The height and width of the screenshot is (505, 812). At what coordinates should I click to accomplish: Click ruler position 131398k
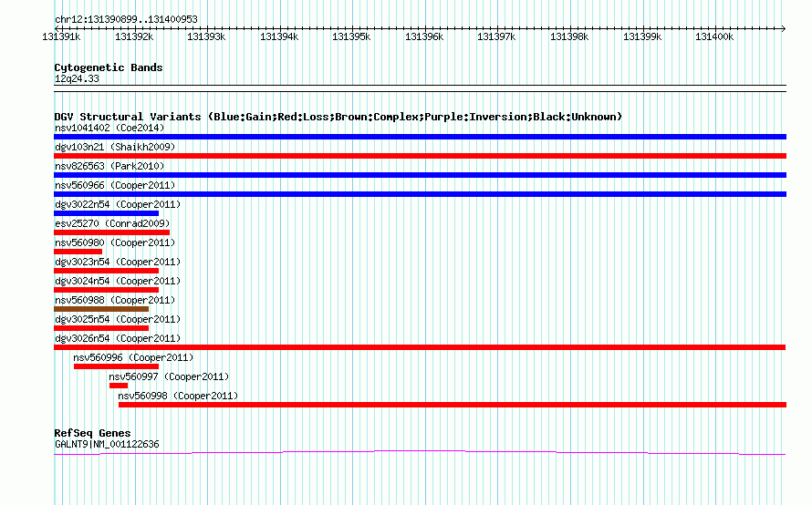[x=569, y=36]
